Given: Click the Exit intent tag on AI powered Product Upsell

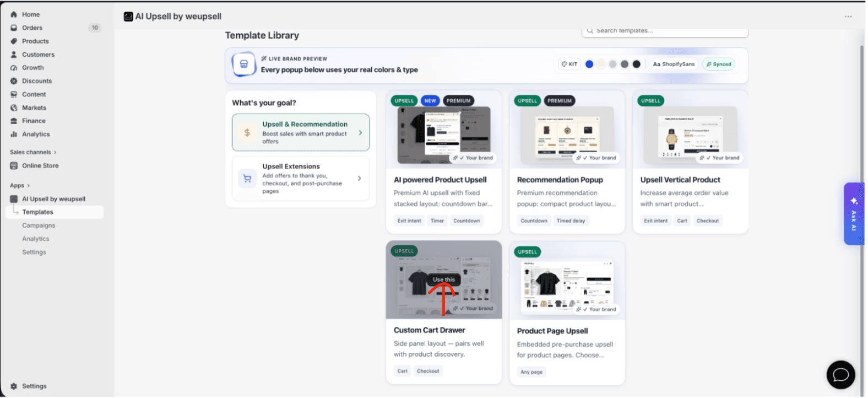Looking at the screenshot, I should [x=410, y=221].
